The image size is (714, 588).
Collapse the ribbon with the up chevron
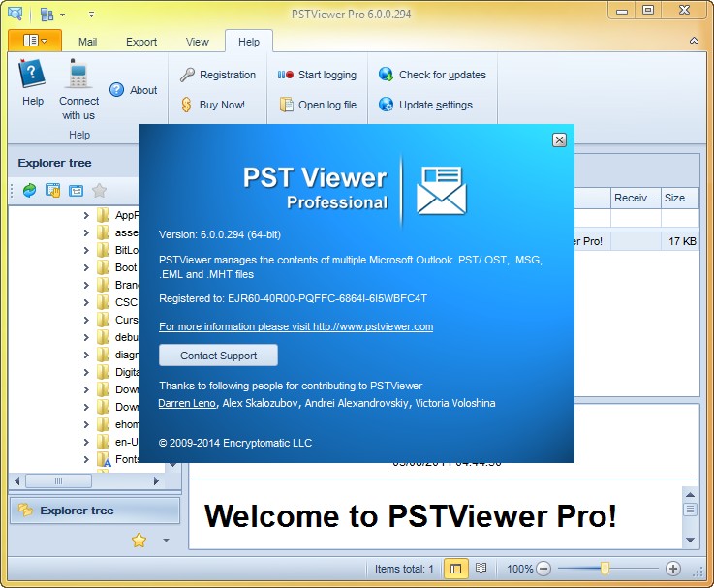point(694,41)
